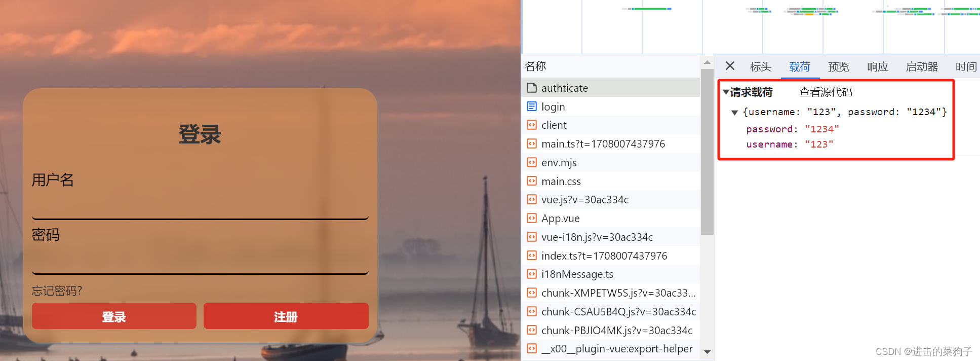980x361 pixels.
Task: Click the document icon beside authticate
Action: (x=531, y=88)
